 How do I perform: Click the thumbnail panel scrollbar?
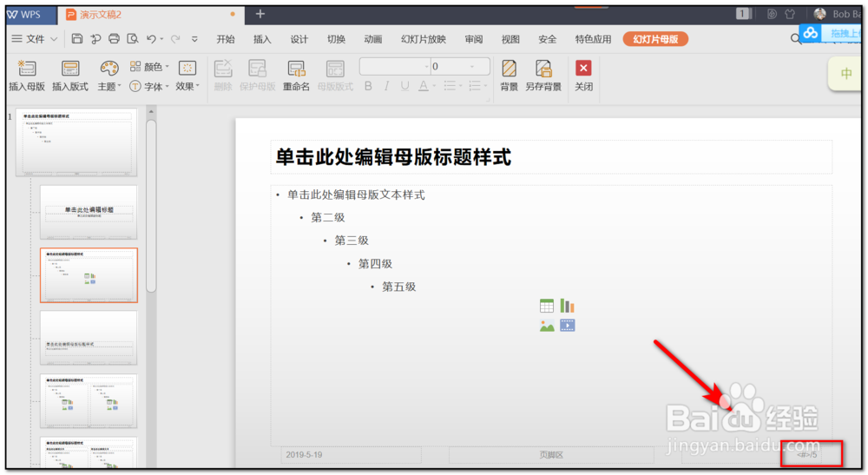click(151, 206)
